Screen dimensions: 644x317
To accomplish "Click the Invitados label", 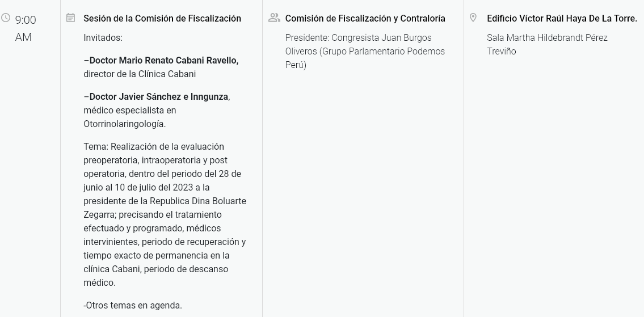I will pos(103,38).
